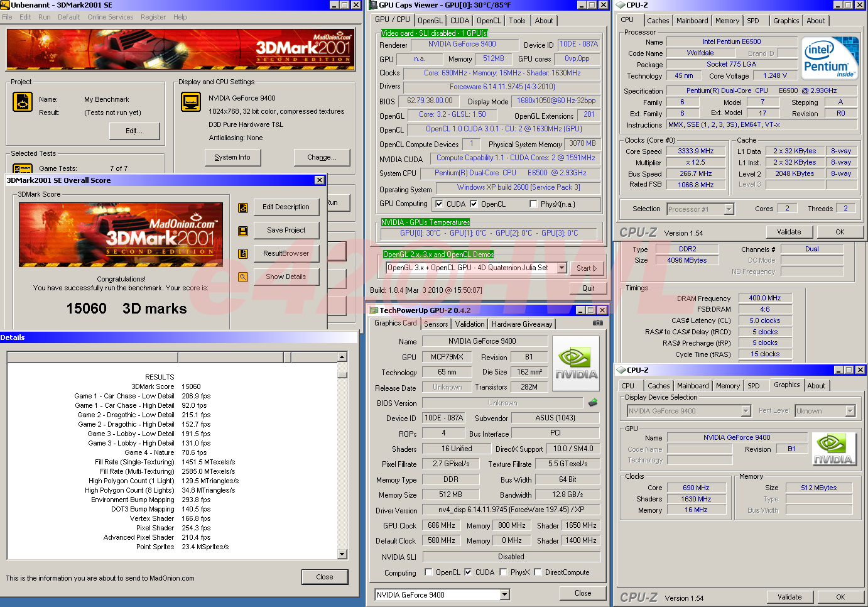Click the NVIDIA logo in GPU-Z
Image resolution: width=868 pixels, height=607 pixels.
[x=576, y=364]
